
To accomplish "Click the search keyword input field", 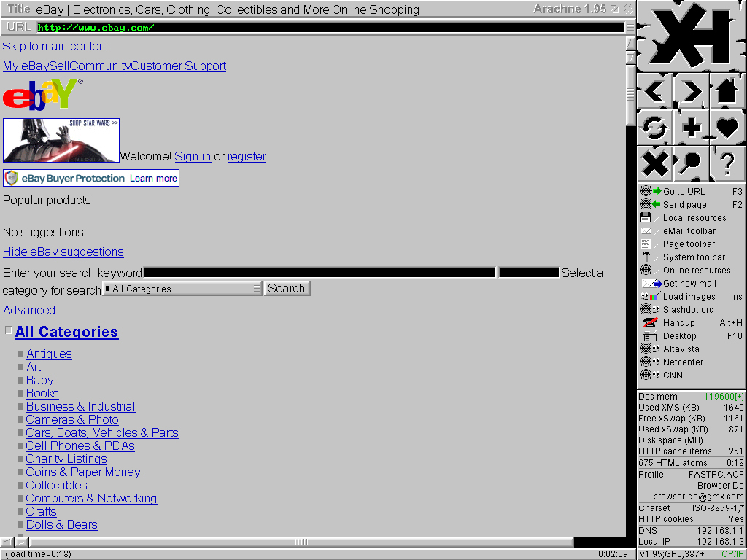I will pos(320,273).
